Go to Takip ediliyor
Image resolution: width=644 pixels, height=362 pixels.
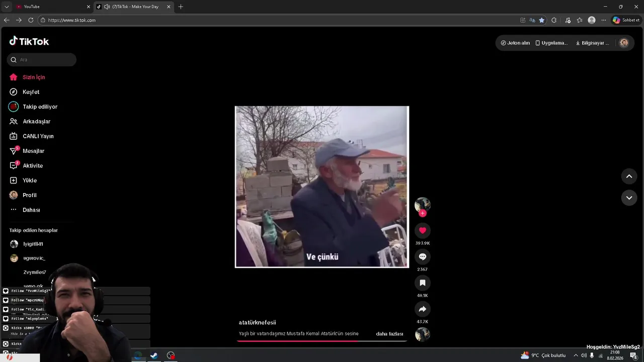(x=33, y=107)
